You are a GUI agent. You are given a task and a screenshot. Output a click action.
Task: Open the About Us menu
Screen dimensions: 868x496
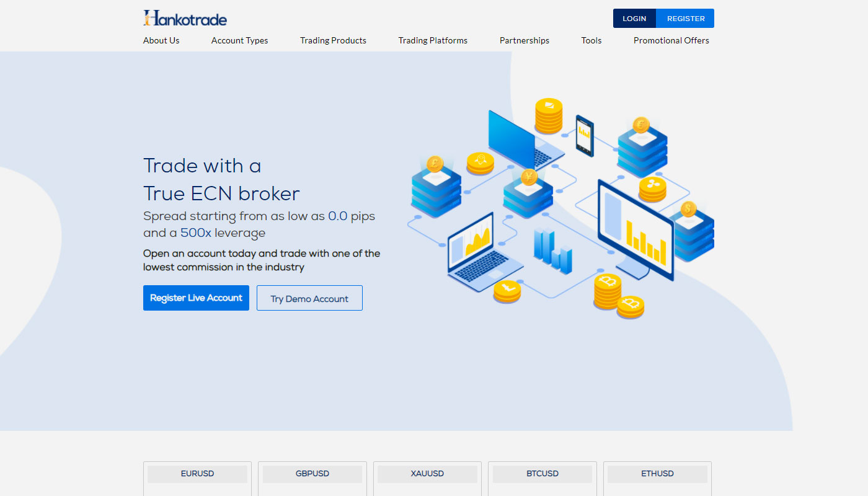pos(161,40)
